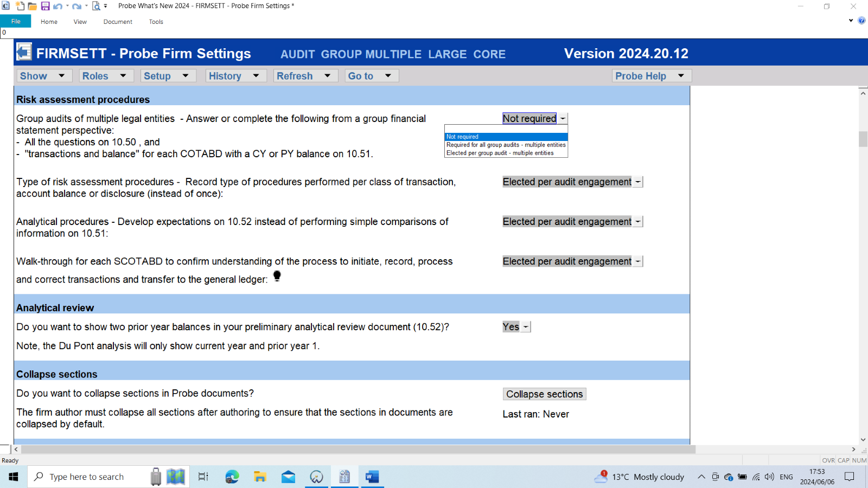Open the Document ribbon tab
Image resolution: width=868 pixels, height=488 pixels.
click(x=118, y=22)
